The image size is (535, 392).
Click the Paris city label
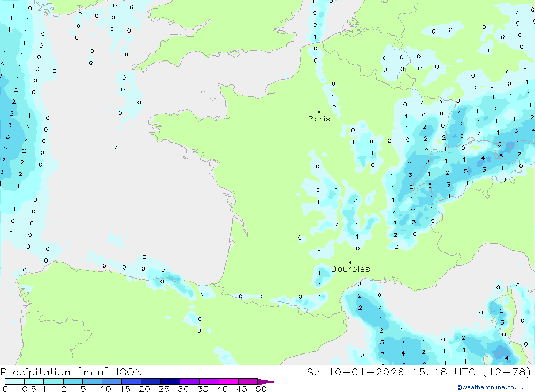pyautogui.click(x=319, y=119)
